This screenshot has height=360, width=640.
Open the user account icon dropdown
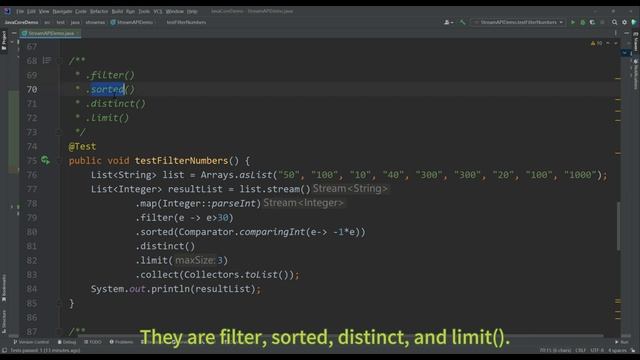[448, 22]
